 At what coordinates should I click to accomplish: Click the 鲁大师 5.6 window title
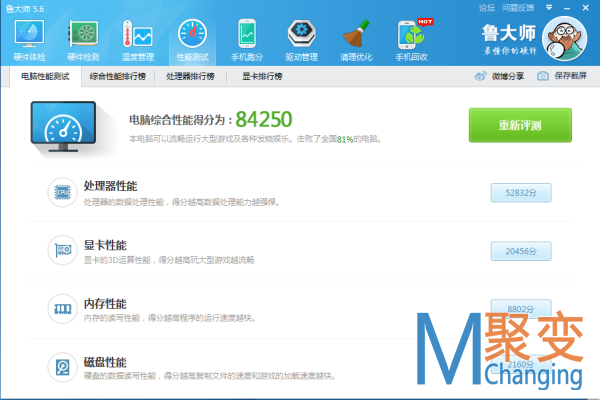pos(25,8)
